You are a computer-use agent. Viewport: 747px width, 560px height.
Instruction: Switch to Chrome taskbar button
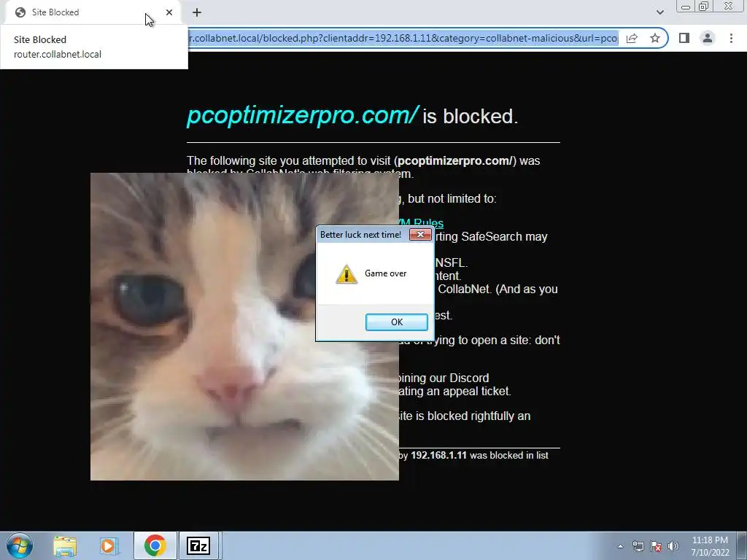[x=155, y=545]
